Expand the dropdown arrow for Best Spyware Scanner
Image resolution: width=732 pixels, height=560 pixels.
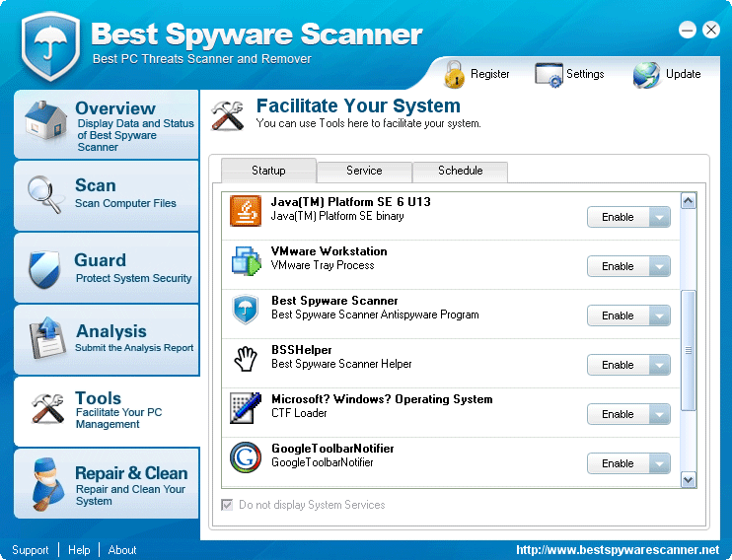pyautogui.click(x=659, y=315)
